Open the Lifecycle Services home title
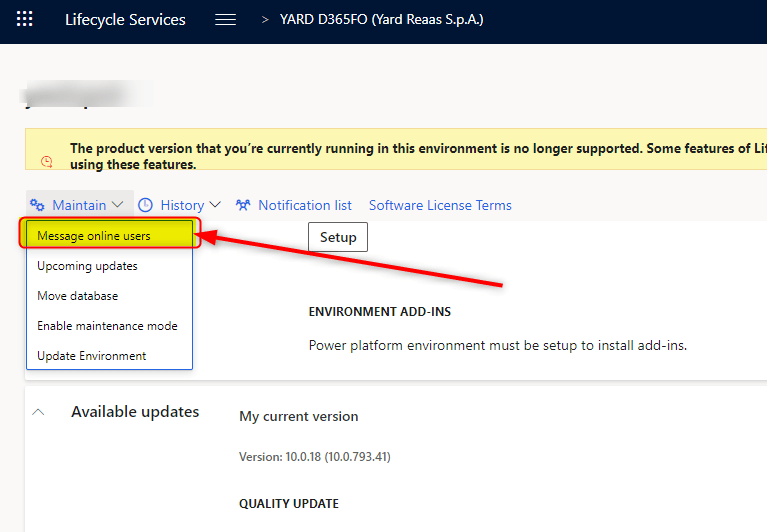The width and height of the screenshot is (767, 532). pos(125,20)
